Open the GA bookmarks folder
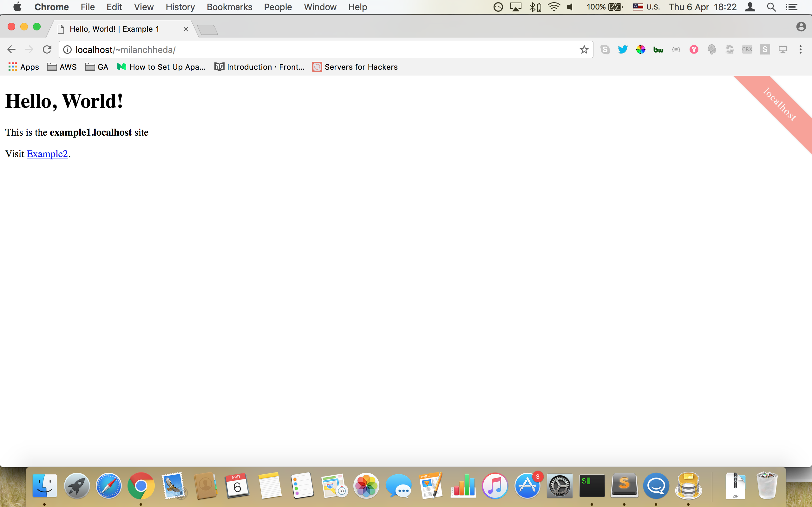 (97, 67)
